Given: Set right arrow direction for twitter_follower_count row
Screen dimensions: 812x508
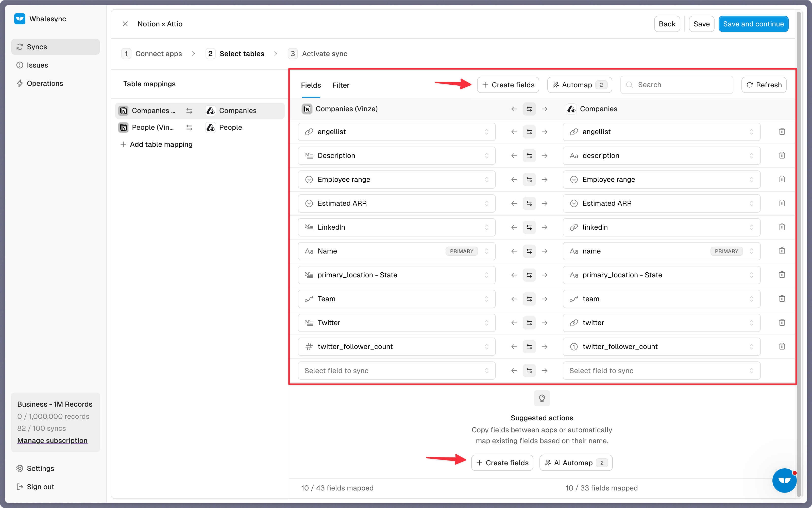Looking at the screenshot, I should point(545,346).
